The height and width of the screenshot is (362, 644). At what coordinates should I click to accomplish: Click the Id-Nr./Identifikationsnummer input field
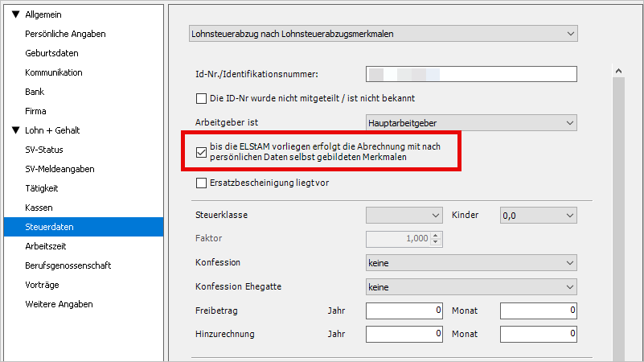click(x=471, y=75)
